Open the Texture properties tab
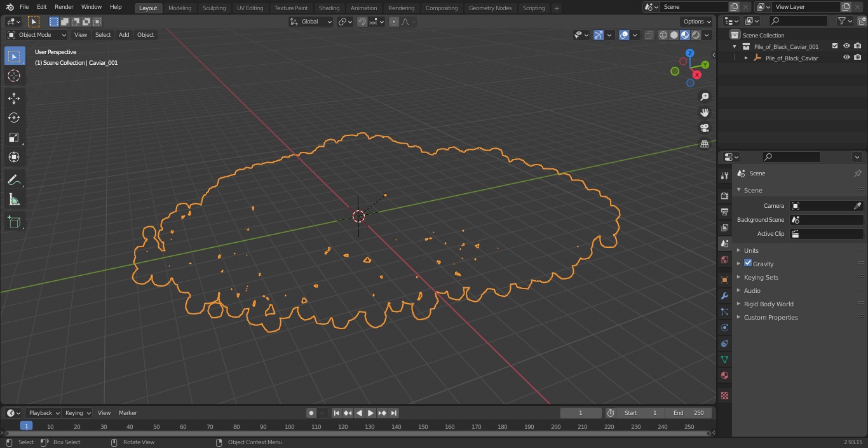868x448 pixels. tap(724, 395)
